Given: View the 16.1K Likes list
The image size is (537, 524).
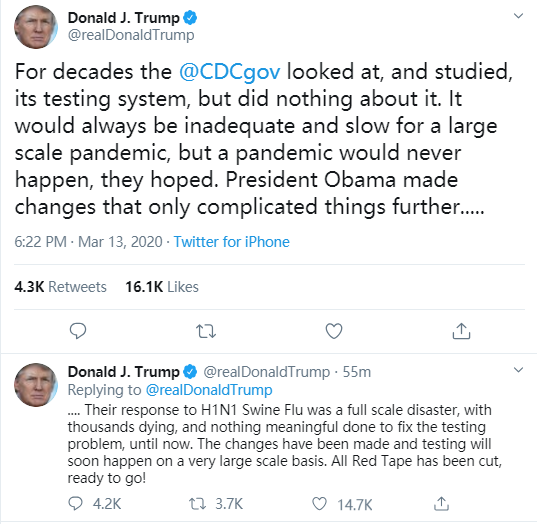Looking at the screenshot, I should [162, 287].
